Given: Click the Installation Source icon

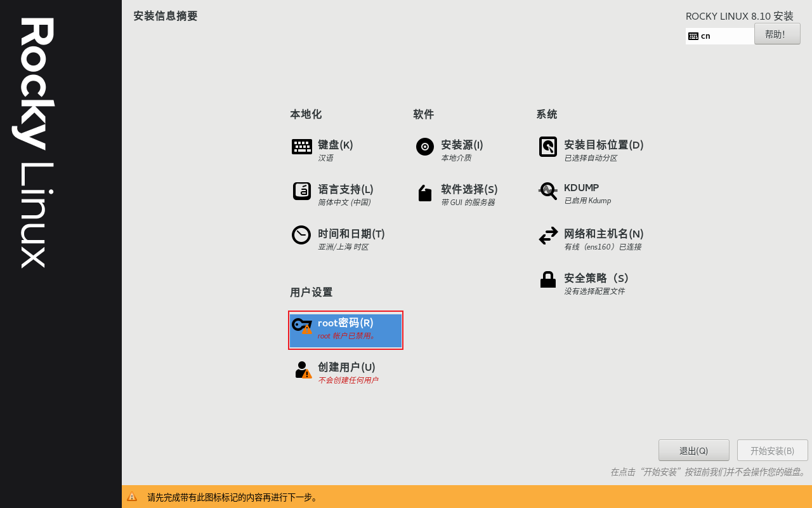Looking at the screenshot, I should [x=424, y=147].
